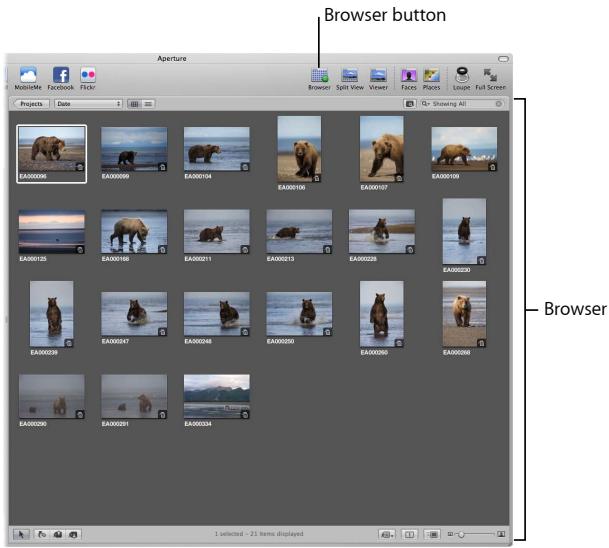Select thumbnail EA000247
Image resolution: width=609 pixels, height=548 pixels.
click(134, 314)
